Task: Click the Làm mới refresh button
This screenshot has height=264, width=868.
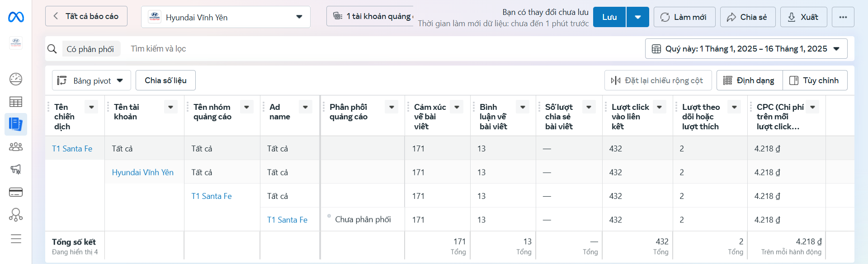Action: 684,17
